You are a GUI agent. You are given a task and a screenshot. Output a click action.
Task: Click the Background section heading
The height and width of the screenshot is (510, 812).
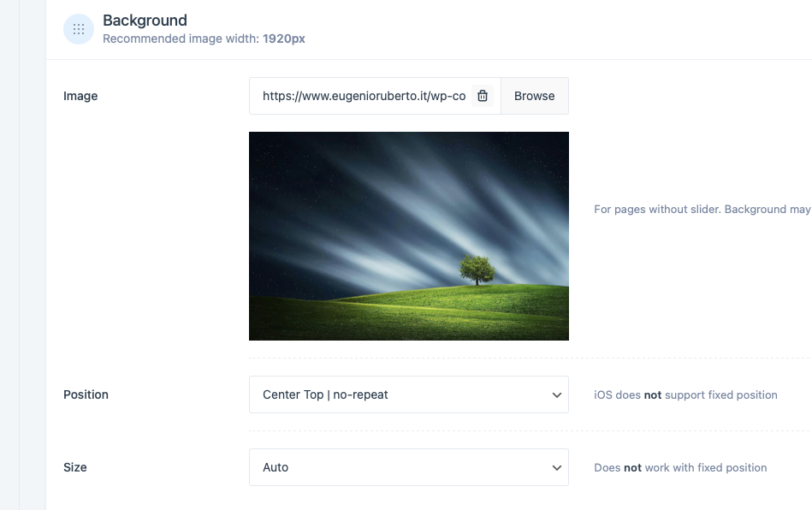click(145, 20)
